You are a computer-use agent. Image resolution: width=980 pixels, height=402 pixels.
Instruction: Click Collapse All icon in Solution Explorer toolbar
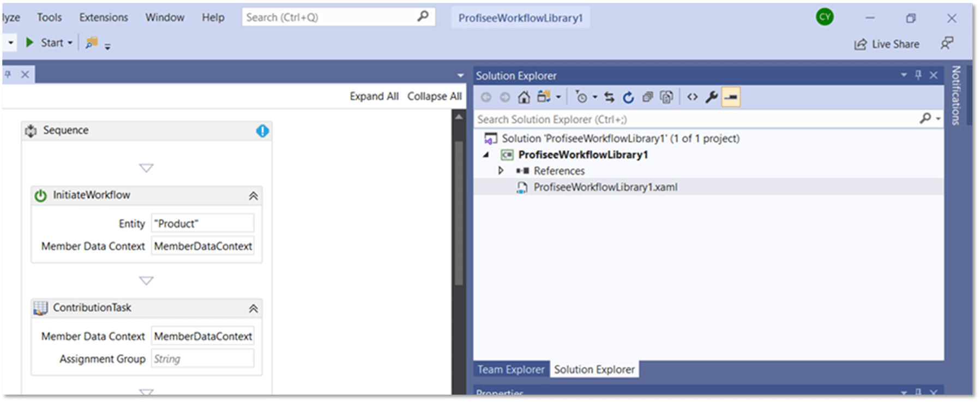click(x=647, y=97)
